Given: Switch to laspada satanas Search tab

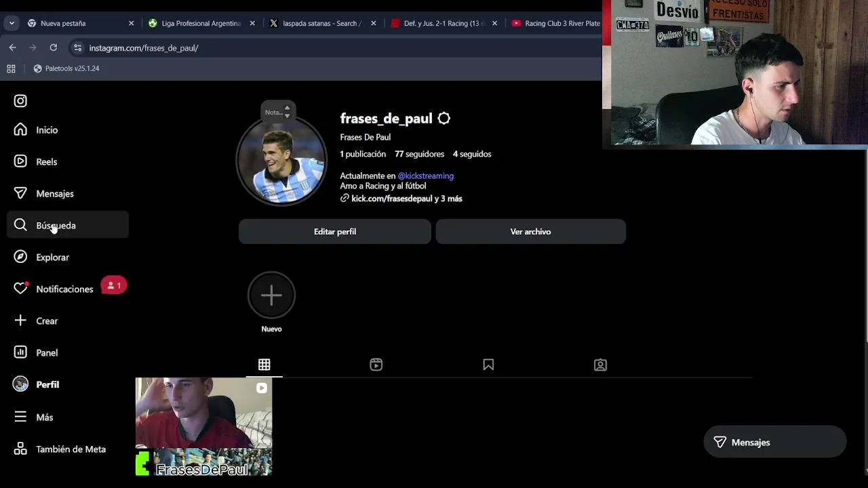Looking at the screenshot, I should click(322, 23).
